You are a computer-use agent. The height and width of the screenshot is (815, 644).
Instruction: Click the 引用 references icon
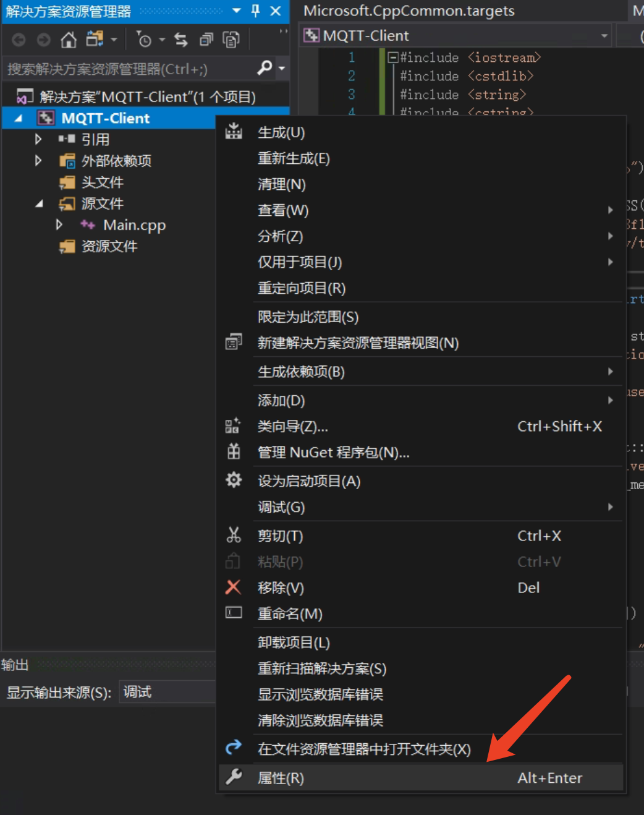[66, 139]
